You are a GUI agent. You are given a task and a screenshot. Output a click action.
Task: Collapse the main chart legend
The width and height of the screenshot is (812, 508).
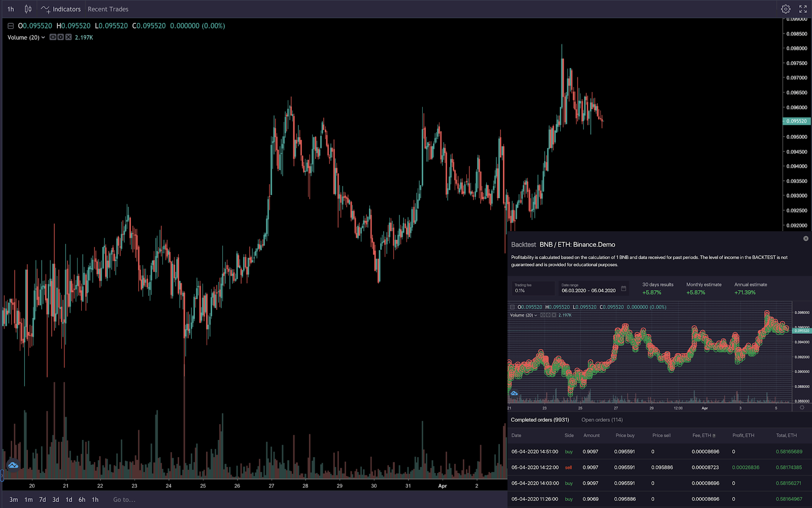(x=11, y=26)
